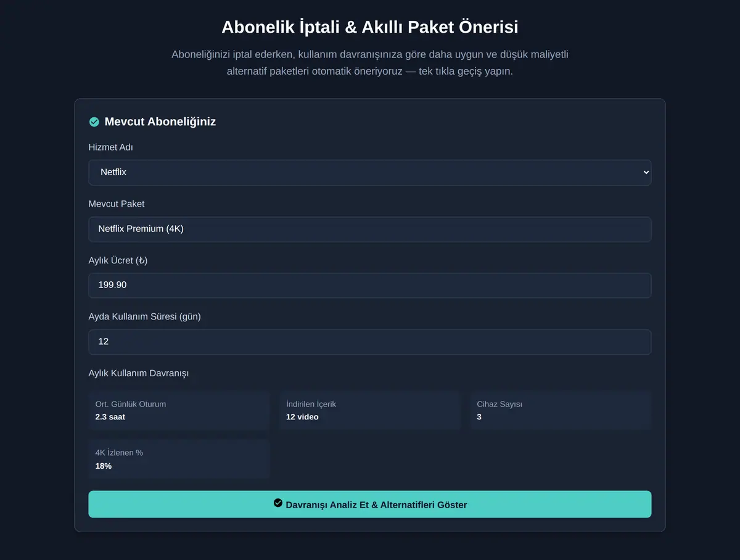This screenshot has width=740, height=560.
Task: Click the green check icon beside Mevcut Aboneliğiniz
Action: click(x=94, y=122)
